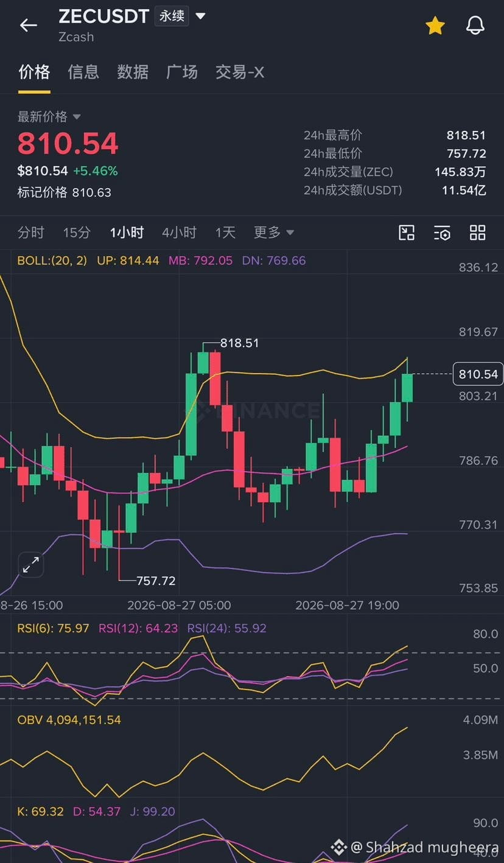Open the indicator settings icon
The image size is (504, 863).
[442, 232]
